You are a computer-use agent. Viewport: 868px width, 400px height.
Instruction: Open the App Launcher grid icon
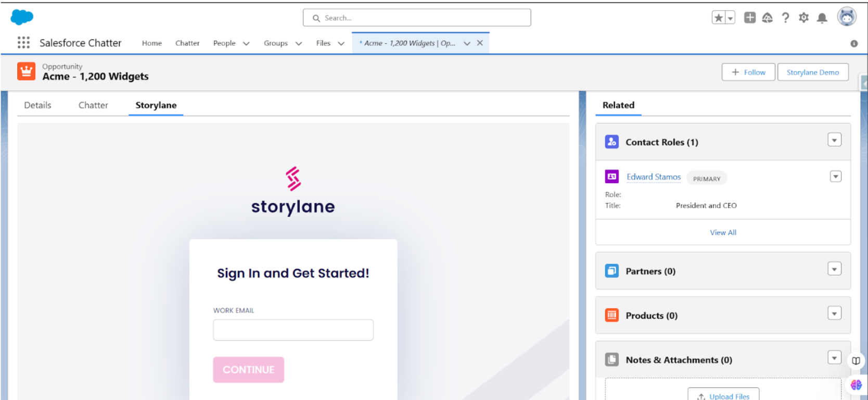coord(23,43)
